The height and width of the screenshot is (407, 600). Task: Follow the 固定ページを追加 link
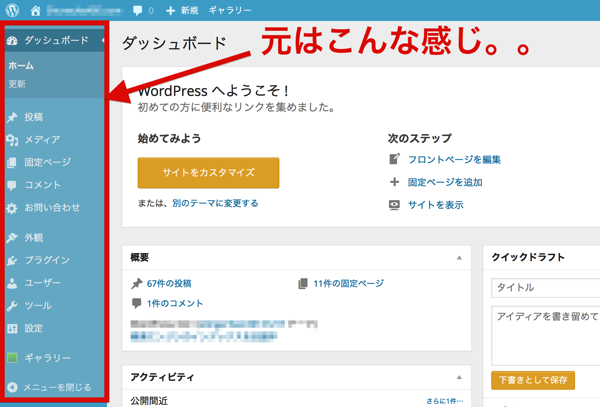pyautogui.click(x=445, y=182)
